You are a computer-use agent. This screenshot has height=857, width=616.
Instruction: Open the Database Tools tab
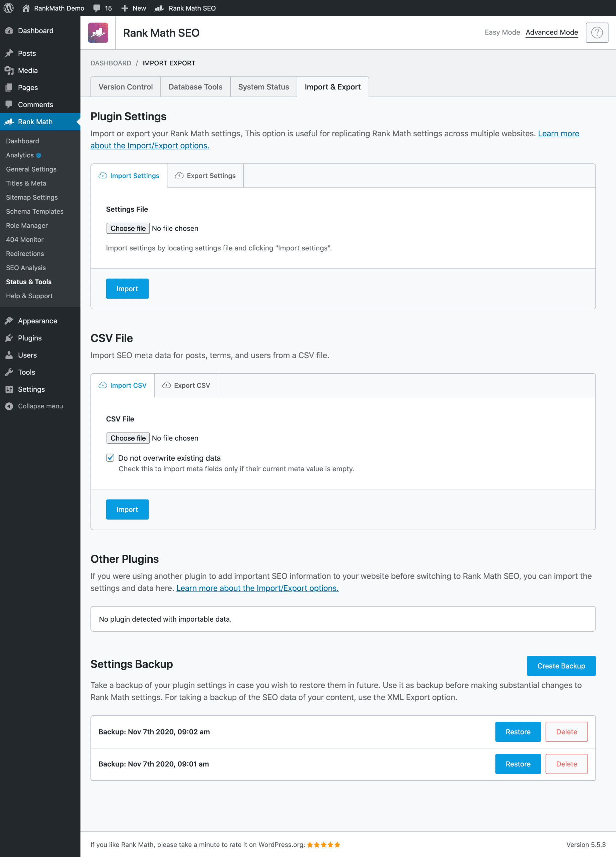click(x=196, y=87)
